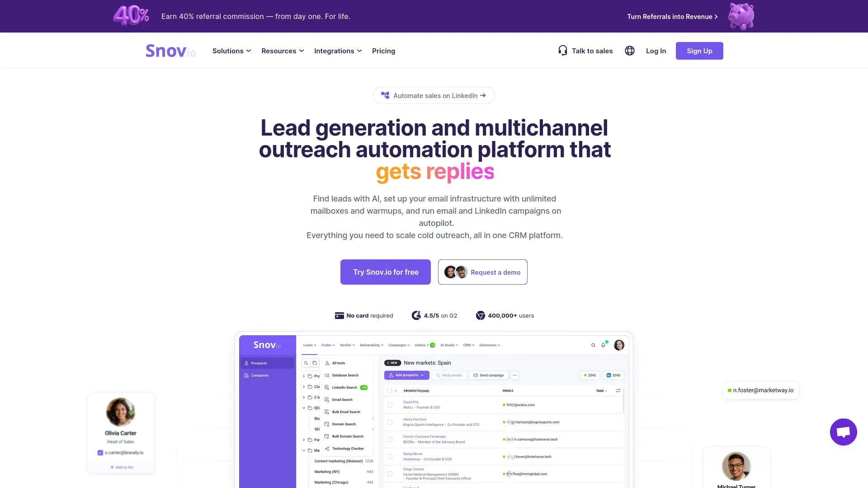Viewport: 868px width, 488px height.
Task: Open the Pricing page
Action: coord(383,51)
